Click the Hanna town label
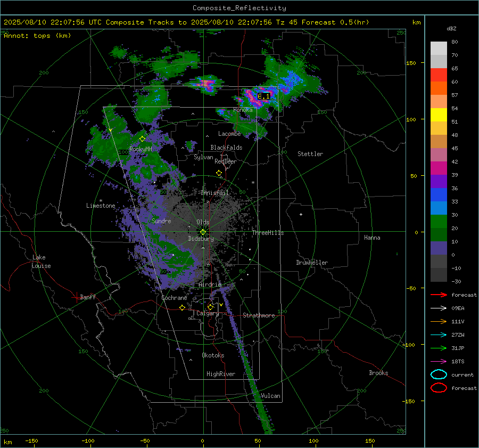This screenshot has width=479, height=448. click(x=372, y=238)
